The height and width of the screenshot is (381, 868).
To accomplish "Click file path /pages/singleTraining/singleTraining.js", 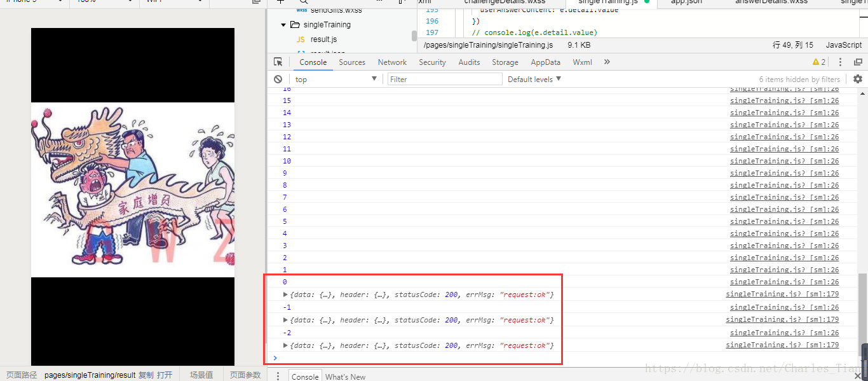I will pyautogui.click(x=488, y=45).
